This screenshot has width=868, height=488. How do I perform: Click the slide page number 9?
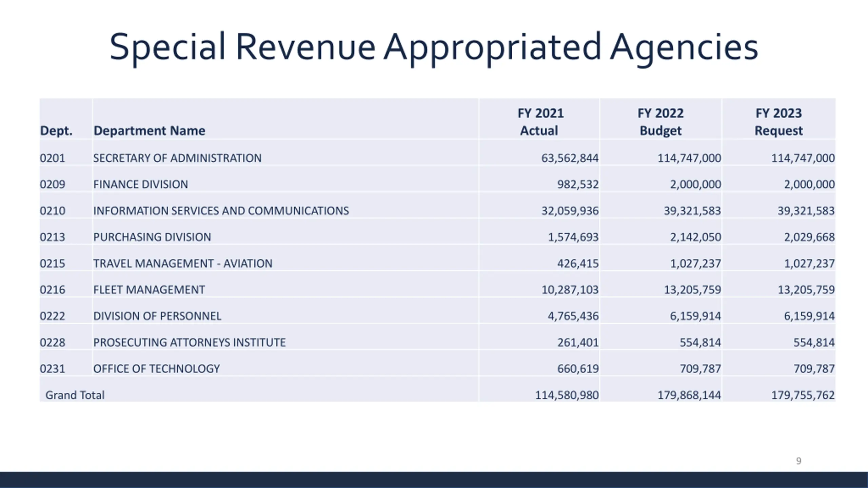(x=799, y=461)
